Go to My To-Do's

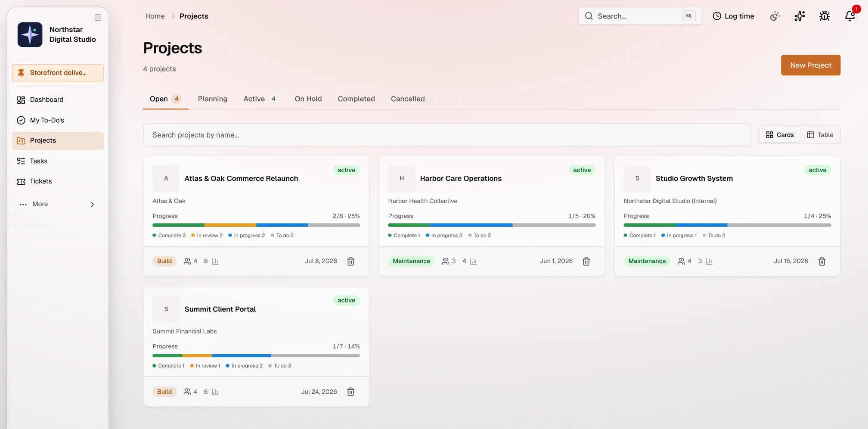pos(58,120)
